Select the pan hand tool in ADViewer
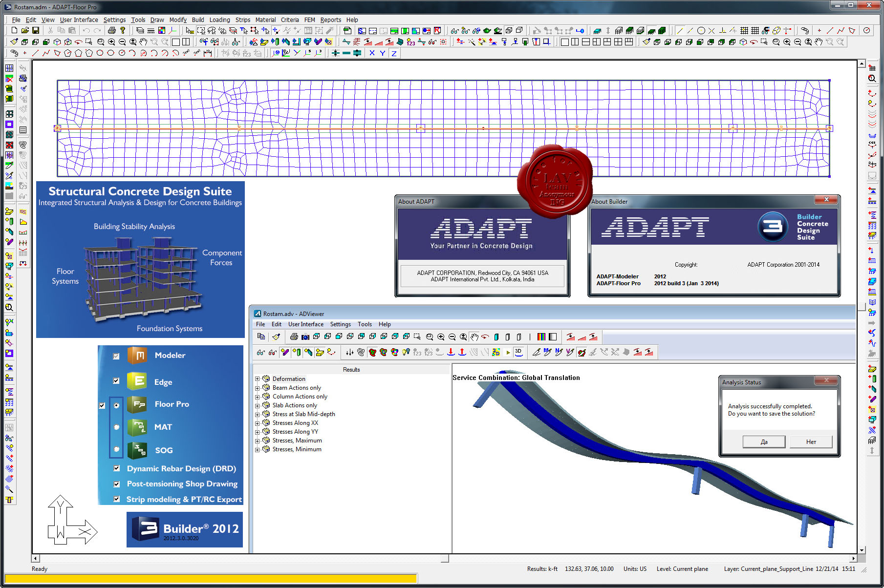The height and width of the screenshot is (588, 884). (474, 336)
